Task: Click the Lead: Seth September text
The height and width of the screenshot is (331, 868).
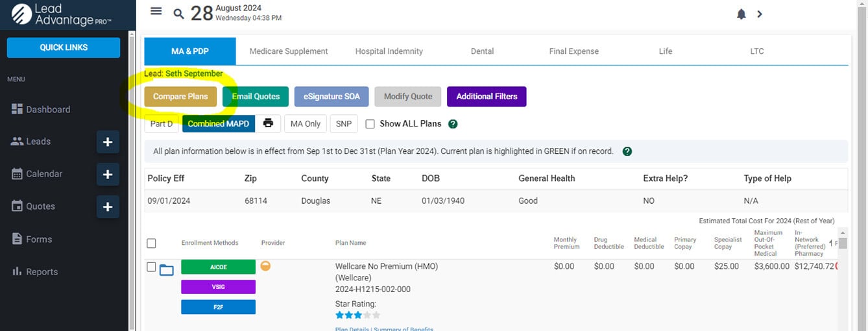Action: [184, 73]
